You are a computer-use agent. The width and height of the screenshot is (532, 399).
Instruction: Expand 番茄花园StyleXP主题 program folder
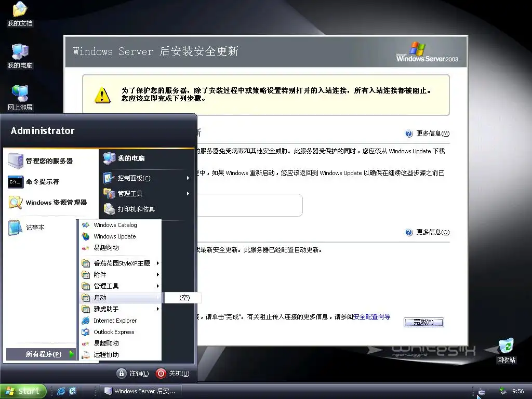pyautogui.click(x=120, y=263)
